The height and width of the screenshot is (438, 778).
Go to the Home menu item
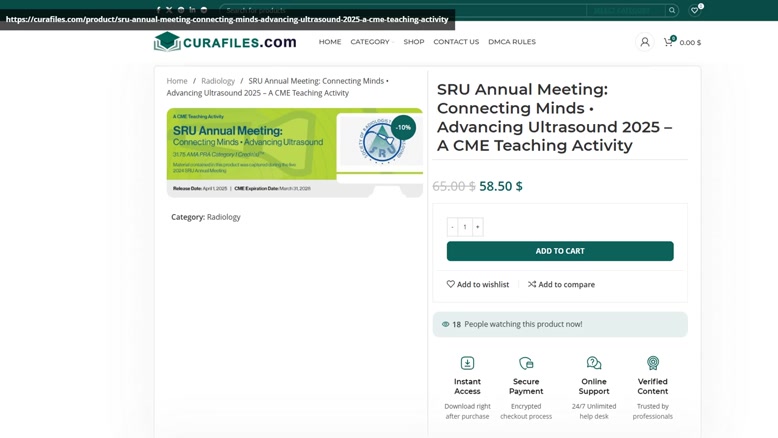[x=330, y=42]
